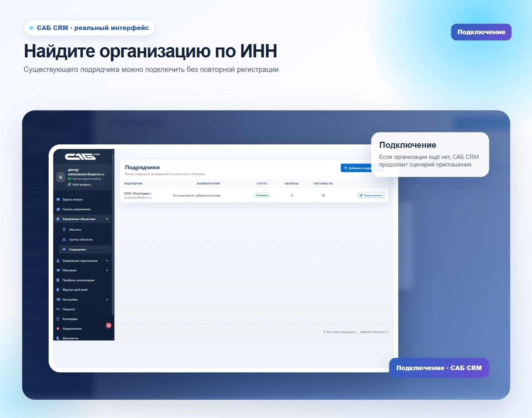Expand the Управление персоналом chevron

[107, 261]
